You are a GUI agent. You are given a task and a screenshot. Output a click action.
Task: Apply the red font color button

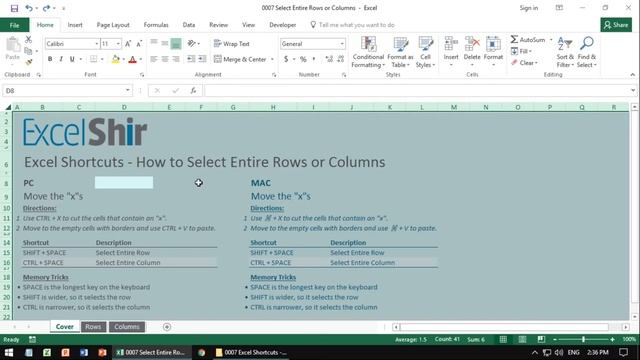point(132,59)
